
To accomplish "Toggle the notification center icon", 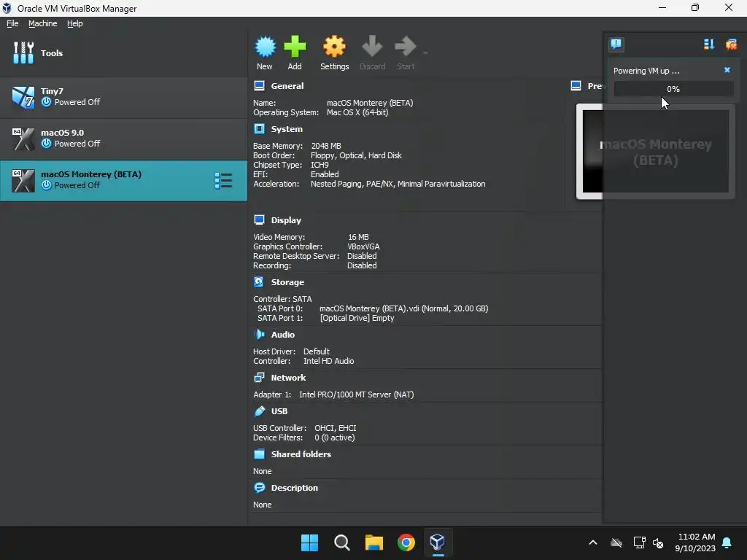I will click(616, 44).
